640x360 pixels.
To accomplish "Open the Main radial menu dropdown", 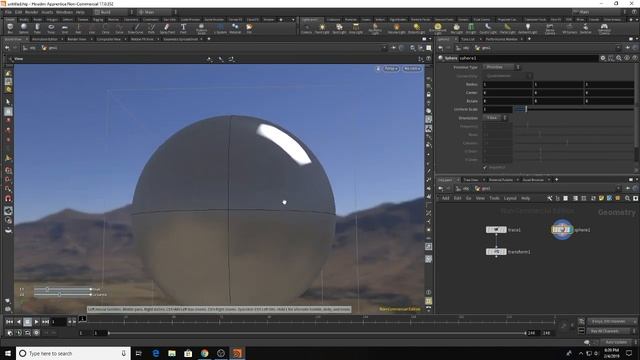I will 157,12.
